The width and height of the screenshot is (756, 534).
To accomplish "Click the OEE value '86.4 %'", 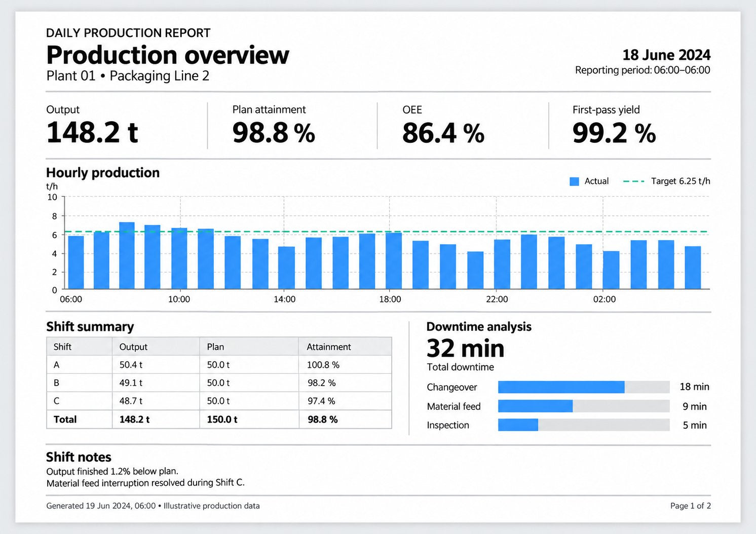I will click(x=443, y=133).
